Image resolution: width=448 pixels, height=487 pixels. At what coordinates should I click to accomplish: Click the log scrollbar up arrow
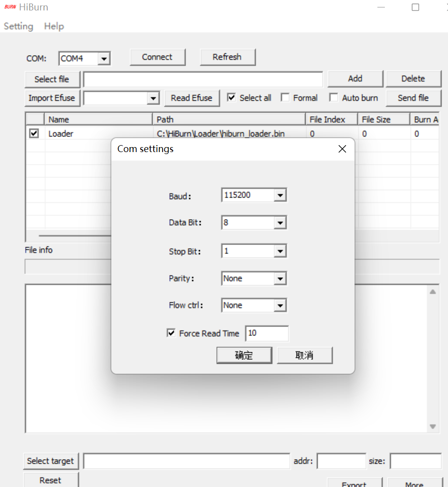pos(433,292)
